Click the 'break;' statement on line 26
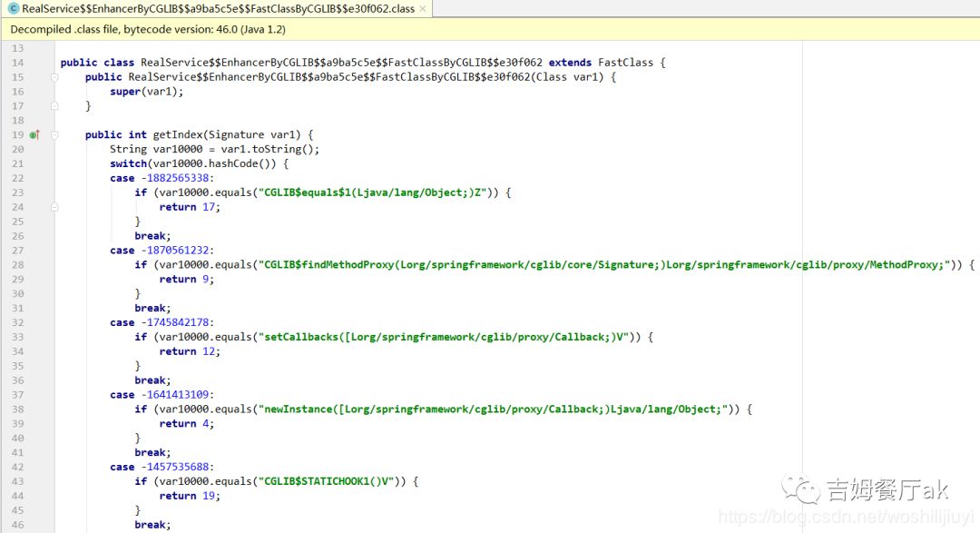The image size is (980, 533). click(152, 236)
